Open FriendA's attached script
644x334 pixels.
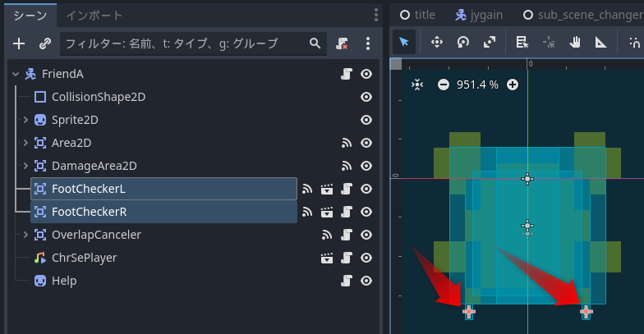347,74
